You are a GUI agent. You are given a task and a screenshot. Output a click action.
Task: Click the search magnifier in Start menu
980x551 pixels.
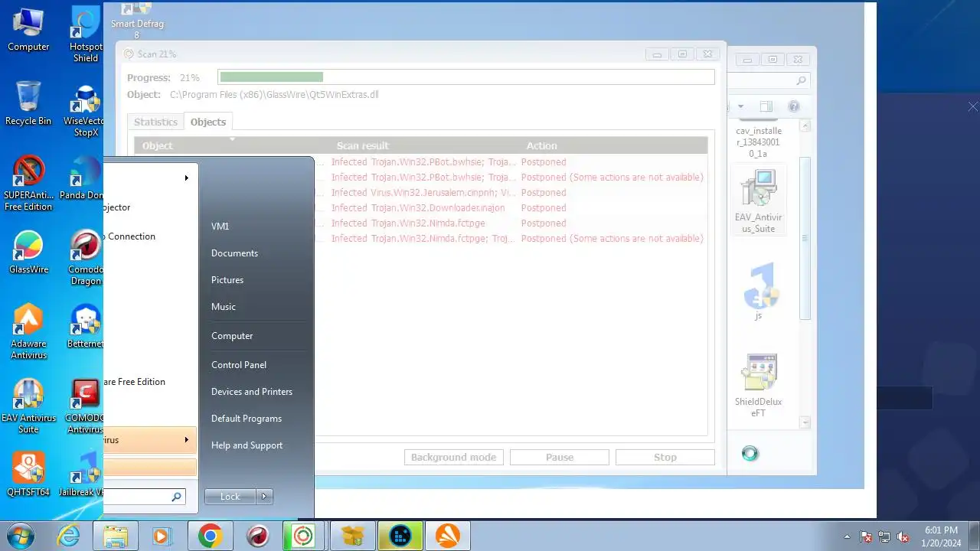pos(176,497)
